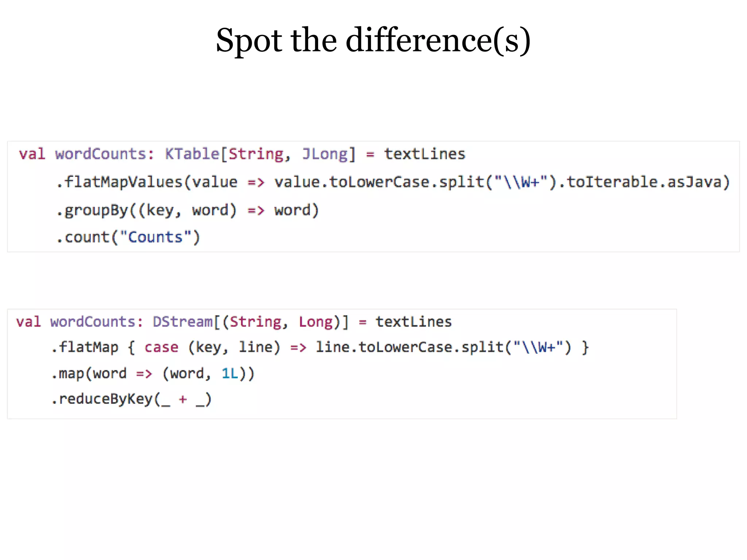
Task: Click the 'case' keyword in the flatMap line
Action: click(x=161, y=347)
